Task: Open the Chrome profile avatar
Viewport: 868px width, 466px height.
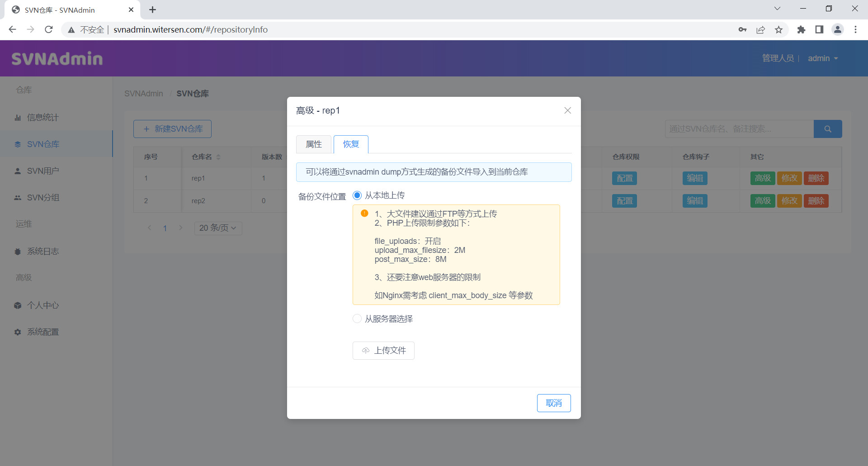Action: [x=838, y=29]
